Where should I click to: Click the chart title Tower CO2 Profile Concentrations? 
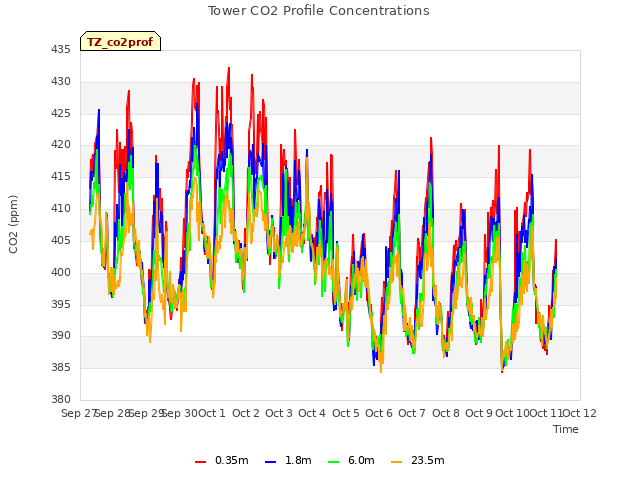[x=318, y=11]
